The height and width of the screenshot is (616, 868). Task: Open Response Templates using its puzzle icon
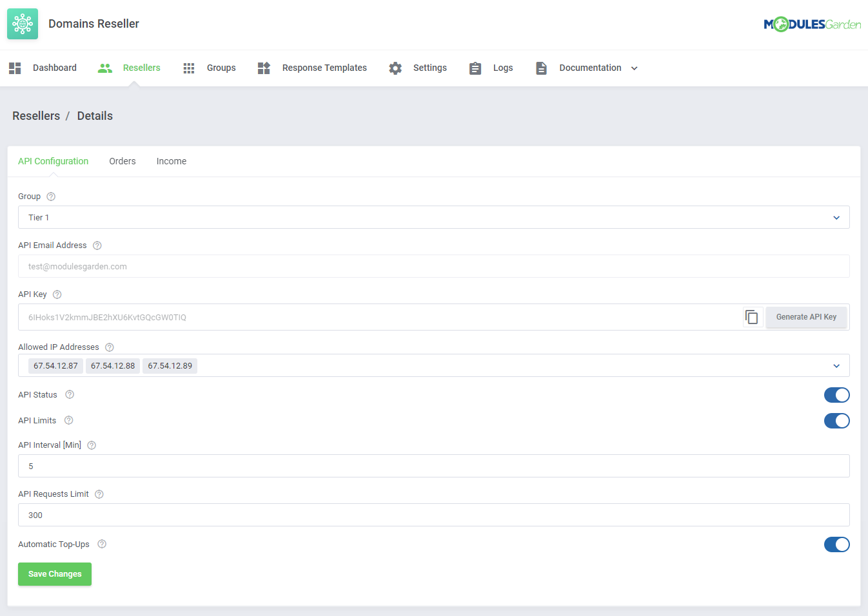click(x=263, y=68)
